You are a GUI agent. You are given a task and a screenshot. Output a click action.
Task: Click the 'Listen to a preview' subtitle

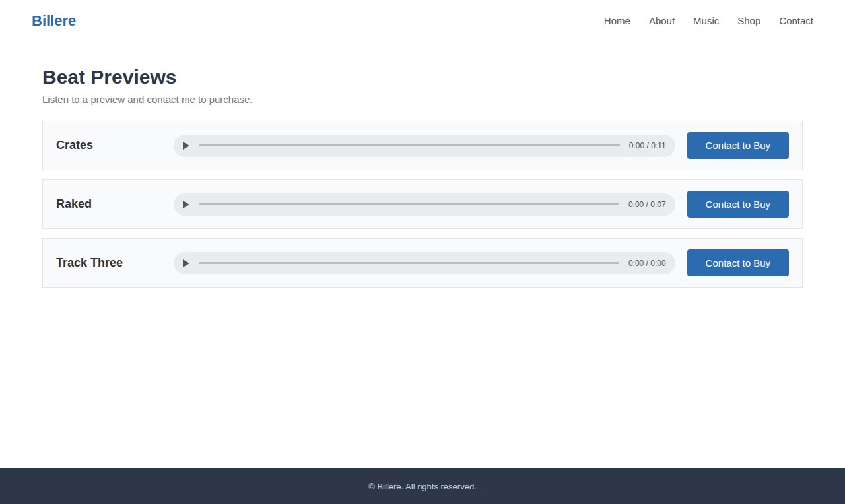147,100
